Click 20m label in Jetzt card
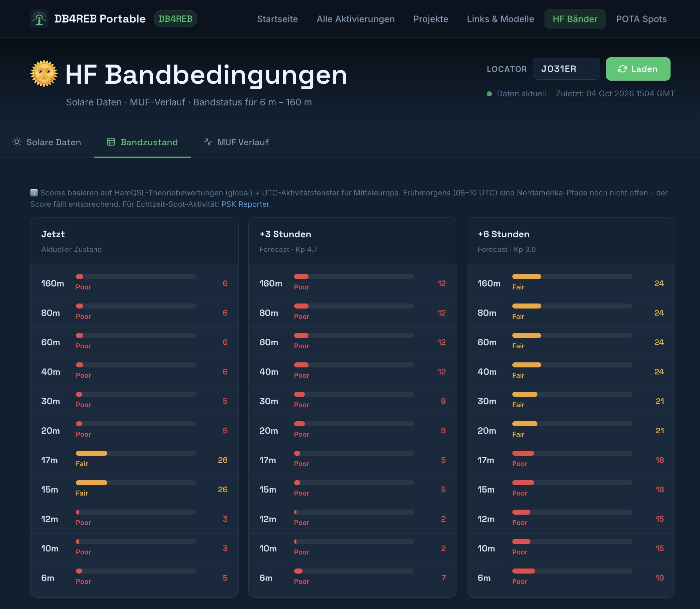 [50, 431]
